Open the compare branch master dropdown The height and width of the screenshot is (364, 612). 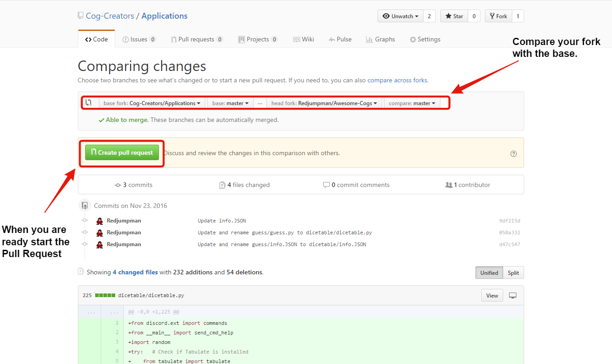point(412,103)
